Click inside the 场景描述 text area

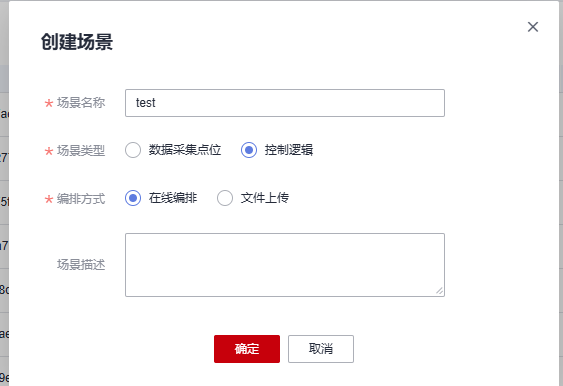(285, 265)
